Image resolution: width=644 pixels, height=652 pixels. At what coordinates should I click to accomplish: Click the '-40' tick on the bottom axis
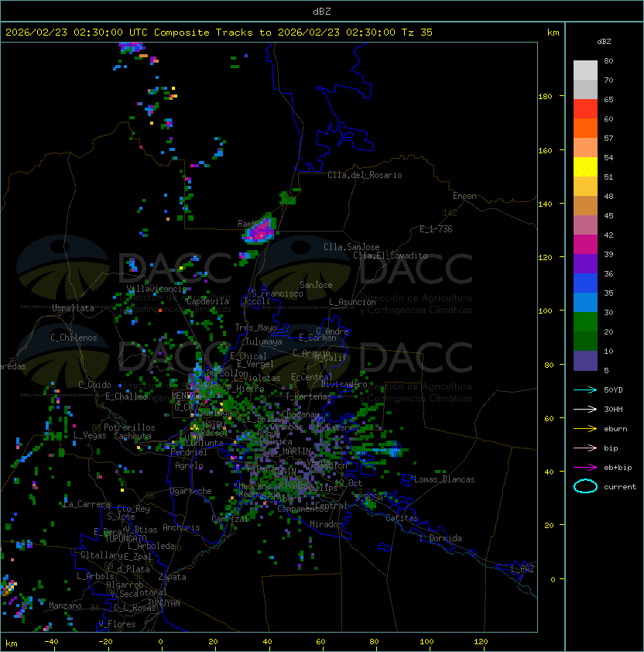52,642
